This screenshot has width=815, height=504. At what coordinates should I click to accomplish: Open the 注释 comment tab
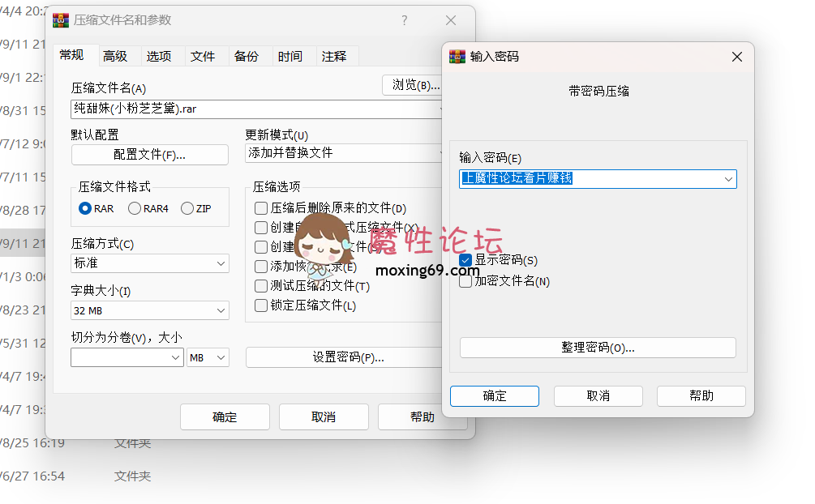pyautogui.click(x=334, y=56)
